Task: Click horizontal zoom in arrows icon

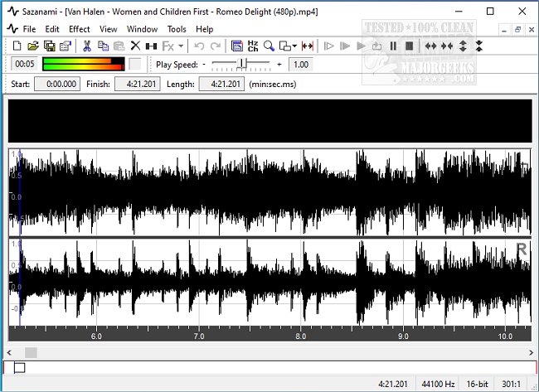Action: click(431, 46)
